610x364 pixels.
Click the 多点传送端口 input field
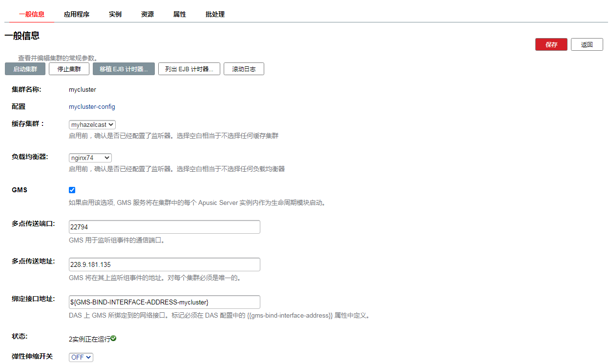pos(165,227)
